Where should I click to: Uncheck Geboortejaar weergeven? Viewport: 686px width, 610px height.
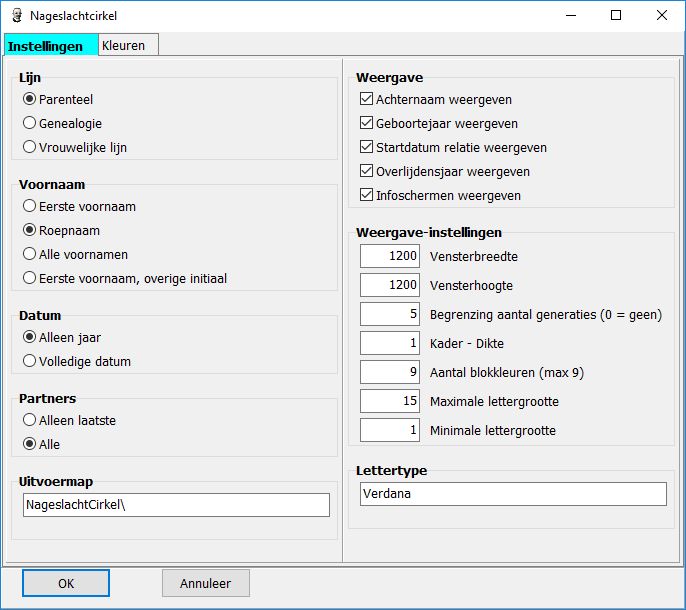point(366,124)
